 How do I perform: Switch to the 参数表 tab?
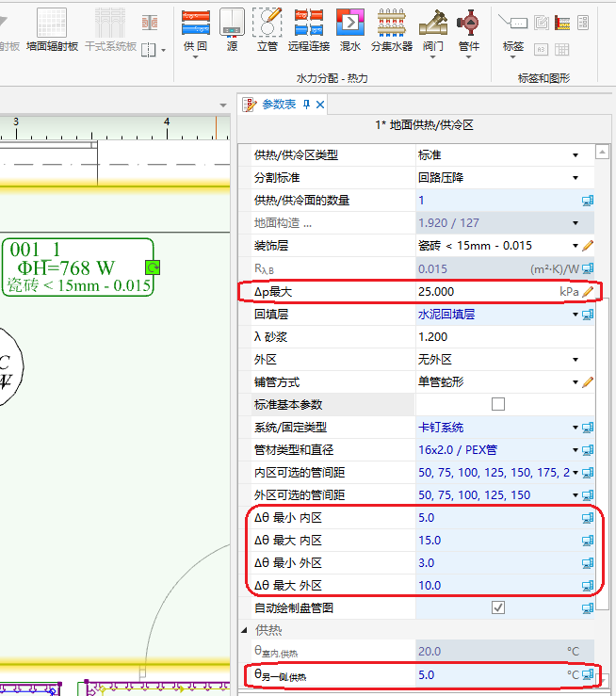[278, 105]
